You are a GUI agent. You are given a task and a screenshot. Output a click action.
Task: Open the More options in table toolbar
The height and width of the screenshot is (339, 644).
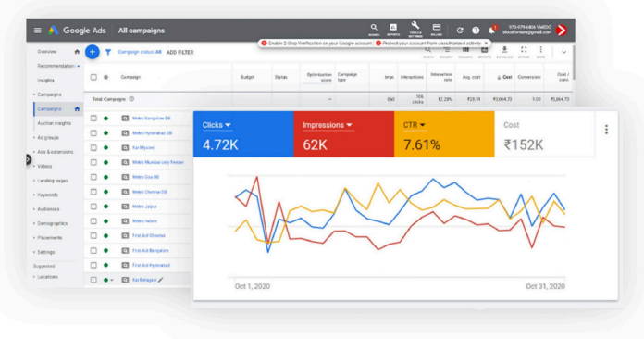point(541,52)
